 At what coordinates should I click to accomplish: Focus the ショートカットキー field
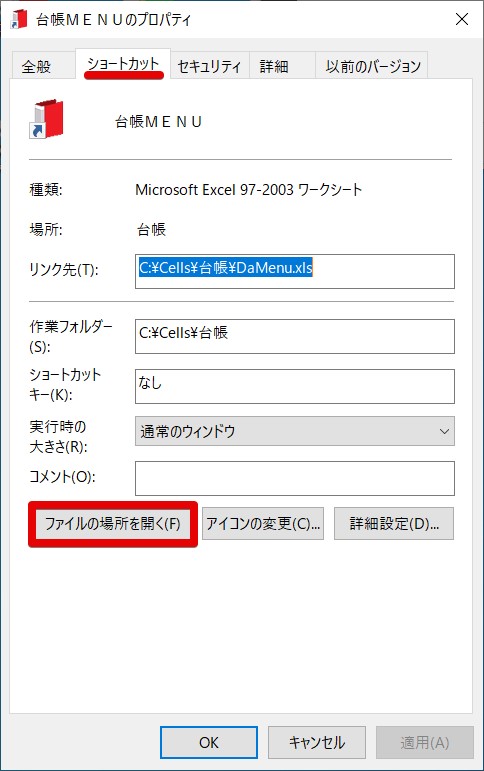pos(295,386)
